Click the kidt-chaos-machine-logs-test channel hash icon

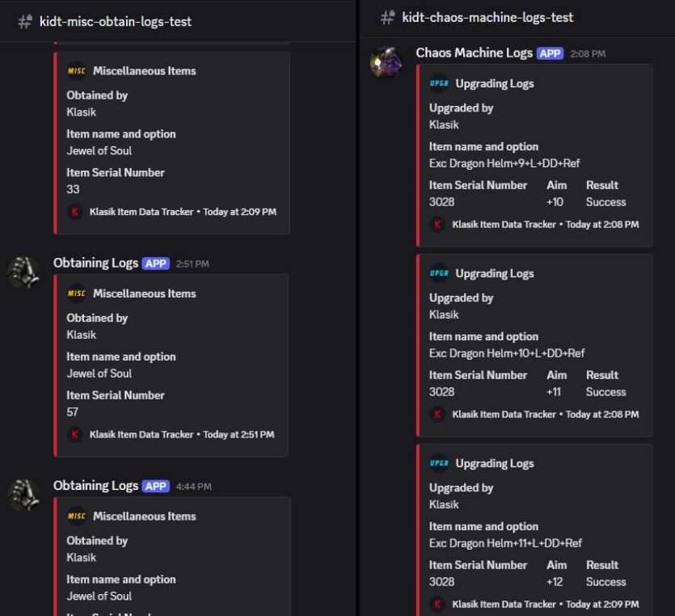[388, 17]
